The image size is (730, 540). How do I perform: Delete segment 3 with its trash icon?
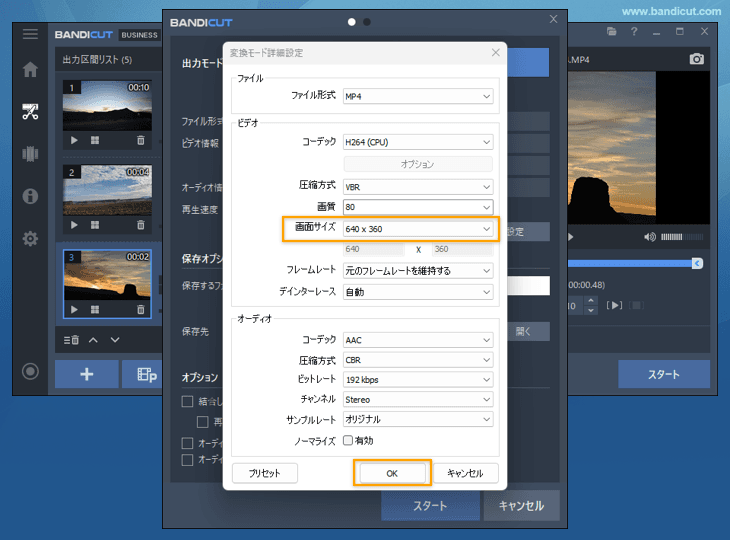[141, 310]
